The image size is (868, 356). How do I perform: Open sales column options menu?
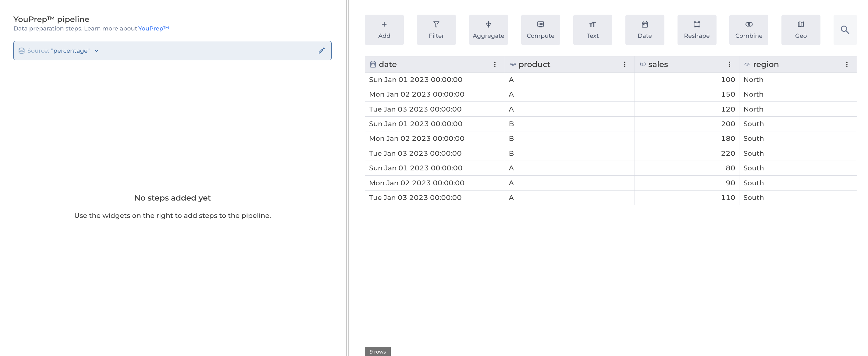729,64
